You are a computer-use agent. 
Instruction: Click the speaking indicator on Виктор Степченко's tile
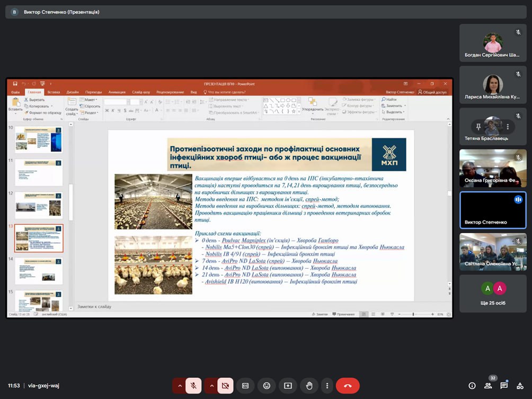(x=518, y=199)
